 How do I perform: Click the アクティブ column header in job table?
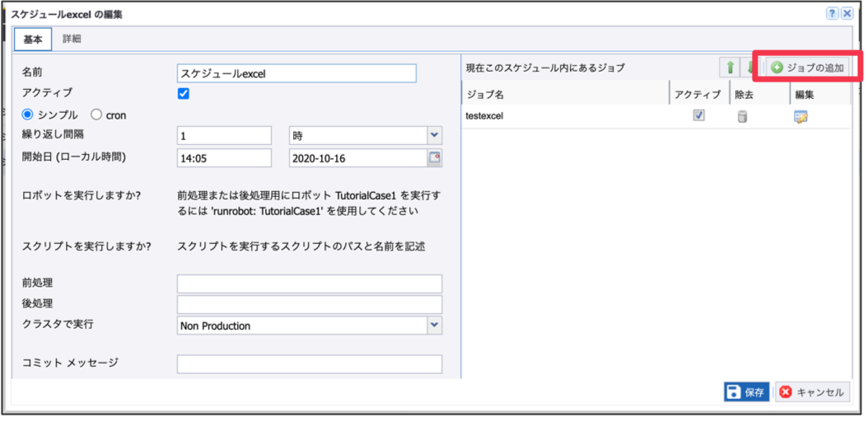coord(698,94)
